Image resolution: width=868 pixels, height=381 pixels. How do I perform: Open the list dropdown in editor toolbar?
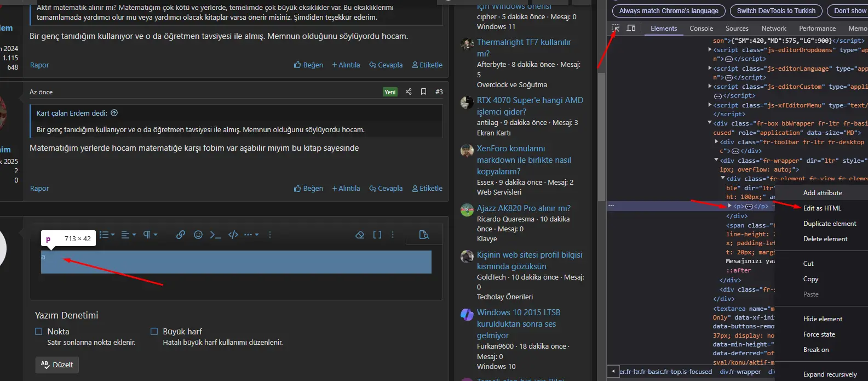tap(107, 235)
